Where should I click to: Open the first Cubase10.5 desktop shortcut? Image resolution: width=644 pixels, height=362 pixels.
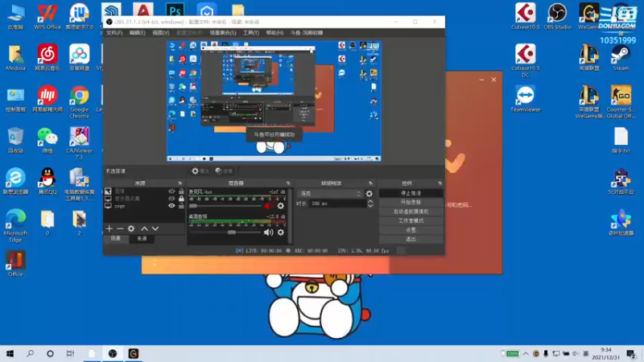coord(526,16)
